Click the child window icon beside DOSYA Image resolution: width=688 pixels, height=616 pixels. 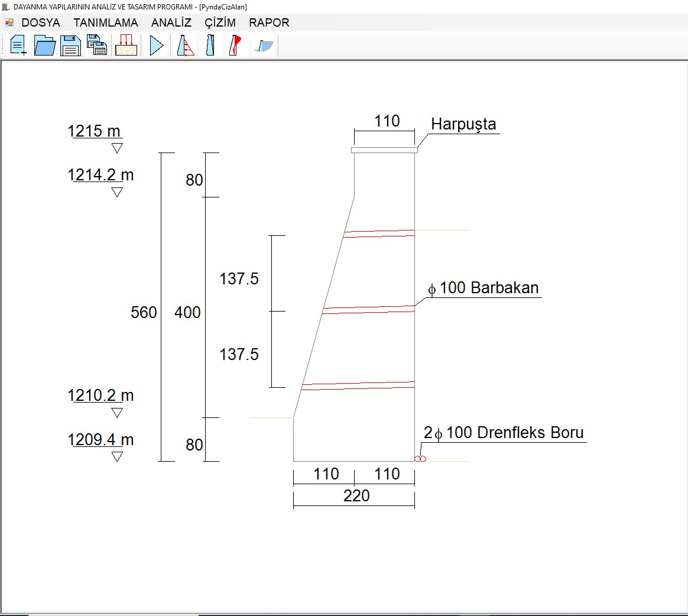9,22
